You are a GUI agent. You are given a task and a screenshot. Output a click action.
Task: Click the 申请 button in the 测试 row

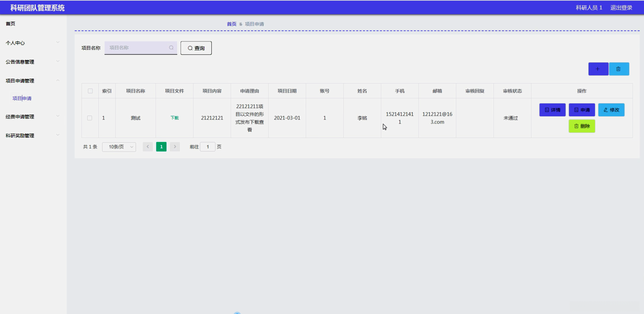[582, 110]
